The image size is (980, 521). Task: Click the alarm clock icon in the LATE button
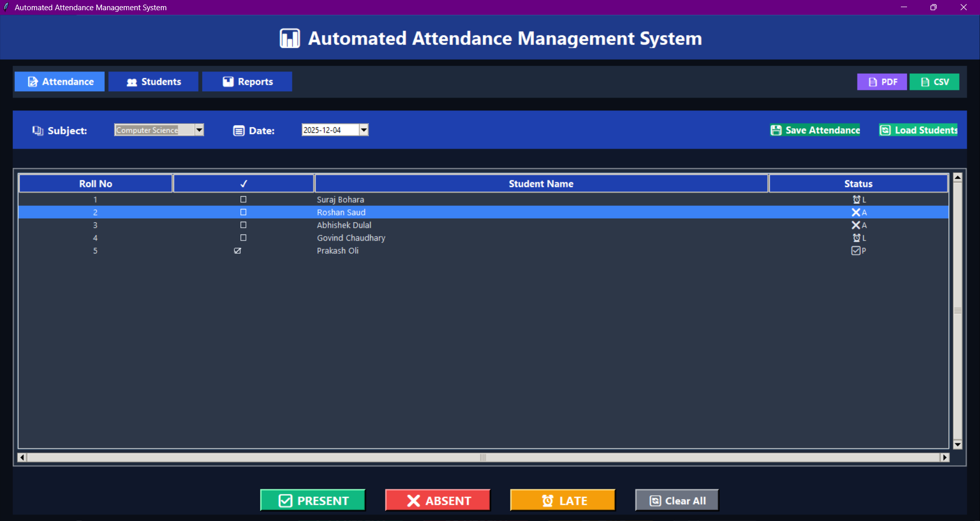[x=548, y=500]
